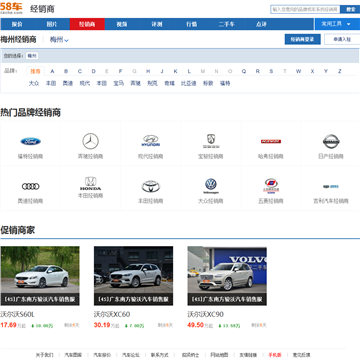
Task: Choose 宝马 in the brand list
Action: click(x=118, y=83)
